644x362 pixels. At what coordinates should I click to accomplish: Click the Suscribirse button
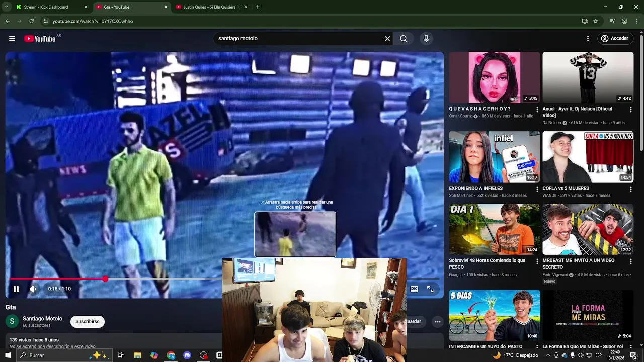tap(88, 322)
